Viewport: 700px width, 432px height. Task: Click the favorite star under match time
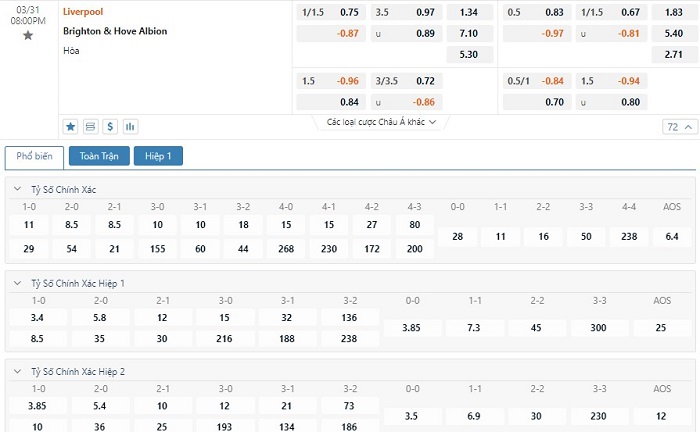click(28, 35)
